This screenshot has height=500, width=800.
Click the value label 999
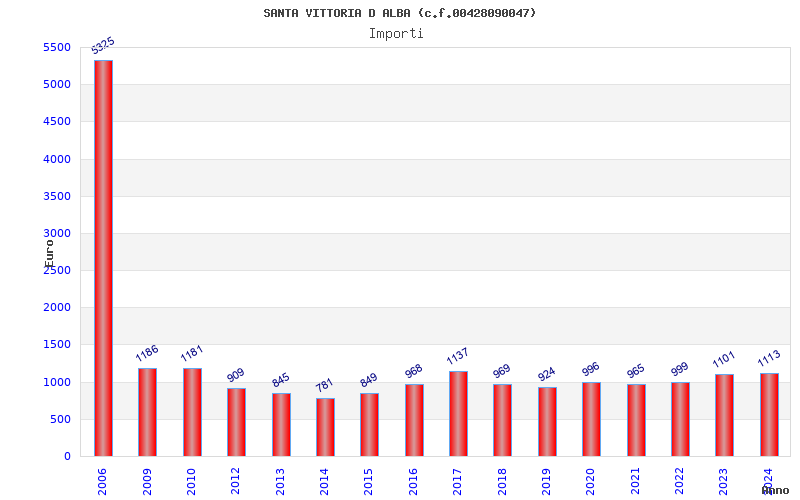[680, 369]
